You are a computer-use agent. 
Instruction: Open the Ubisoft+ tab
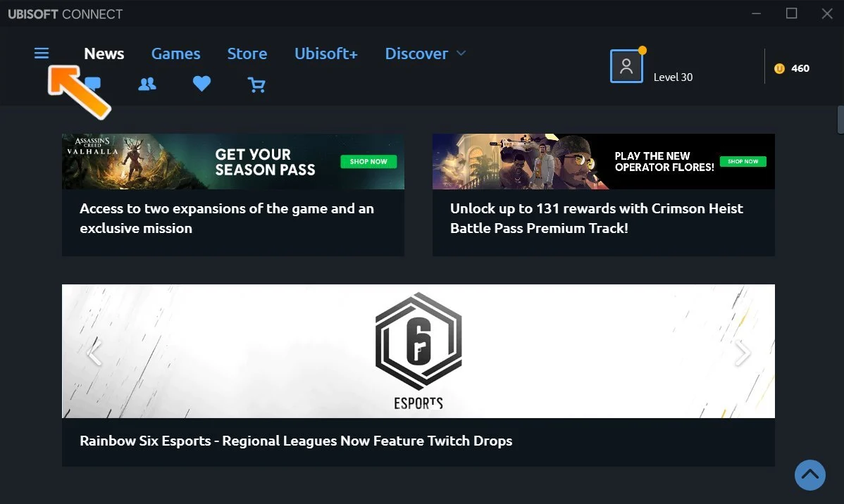325,53
